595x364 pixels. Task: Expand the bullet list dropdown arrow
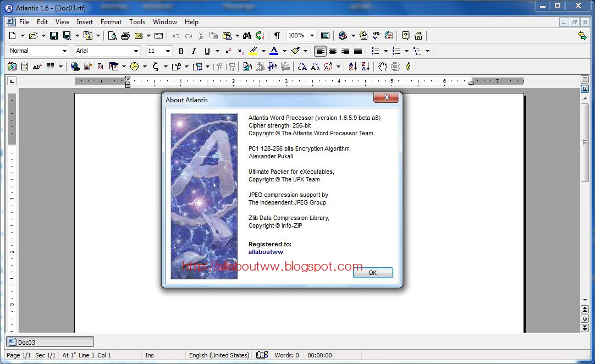click(385, 51)
